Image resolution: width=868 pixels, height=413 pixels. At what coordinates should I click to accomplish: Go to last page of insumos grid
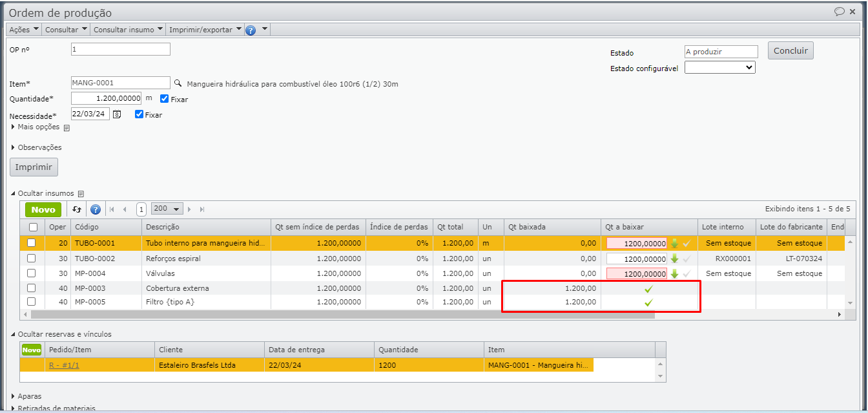click(x=202, y=209)
